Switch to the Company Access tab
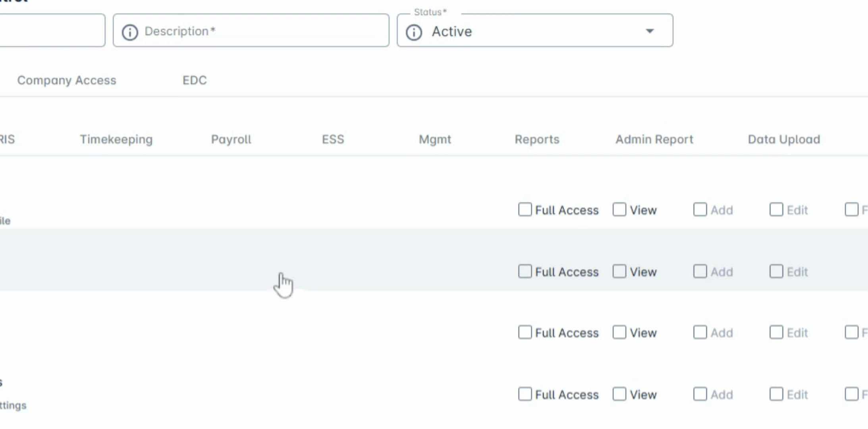This screenshot has width=868, height=429. [x=67, y=80]
